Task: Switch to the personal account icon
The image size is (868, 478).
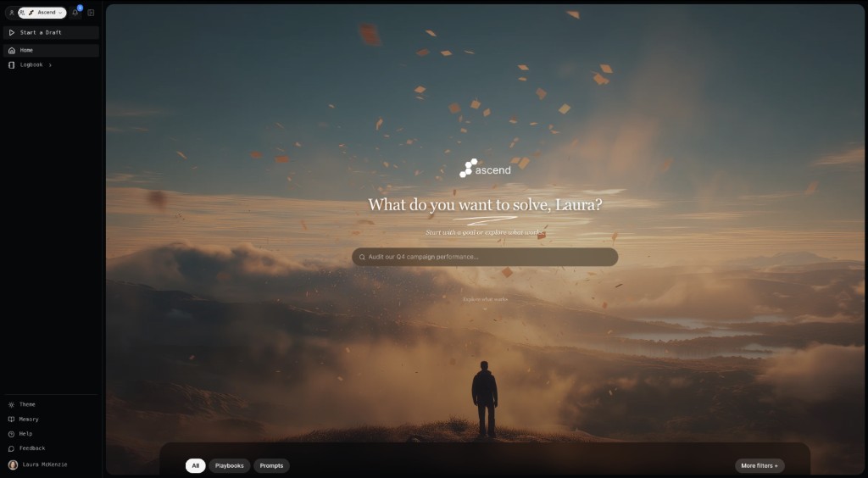Action: coord(12,13)
